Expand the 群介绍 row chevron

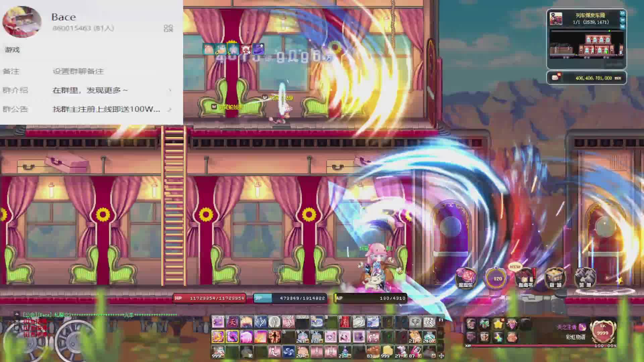coord(170,90)
